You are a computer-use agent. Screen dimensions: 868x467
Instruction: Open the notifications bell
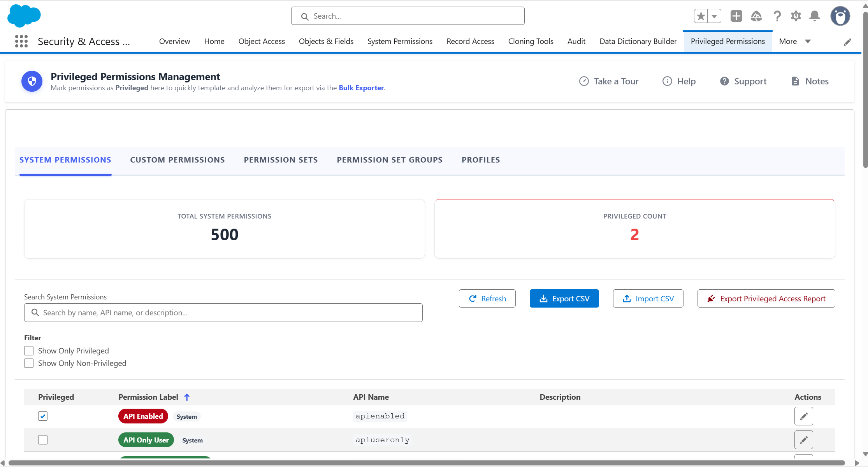tap(815, 16)
